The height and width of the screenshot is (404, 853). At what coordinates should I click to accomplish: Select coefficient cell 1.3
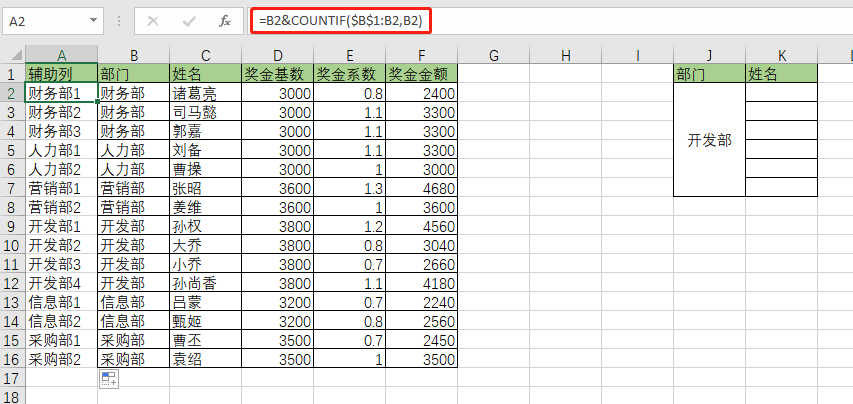tap(349, 188)
